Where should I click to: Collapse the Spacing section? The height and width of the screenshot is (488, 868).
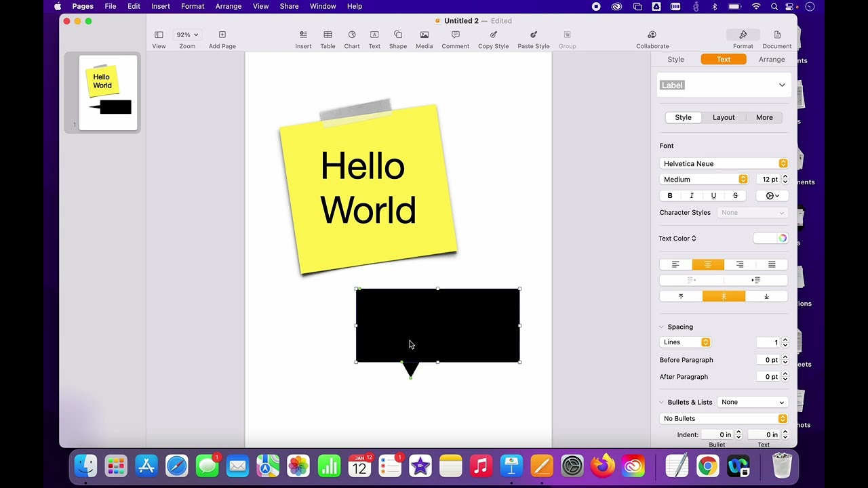[x=662, y=327]
